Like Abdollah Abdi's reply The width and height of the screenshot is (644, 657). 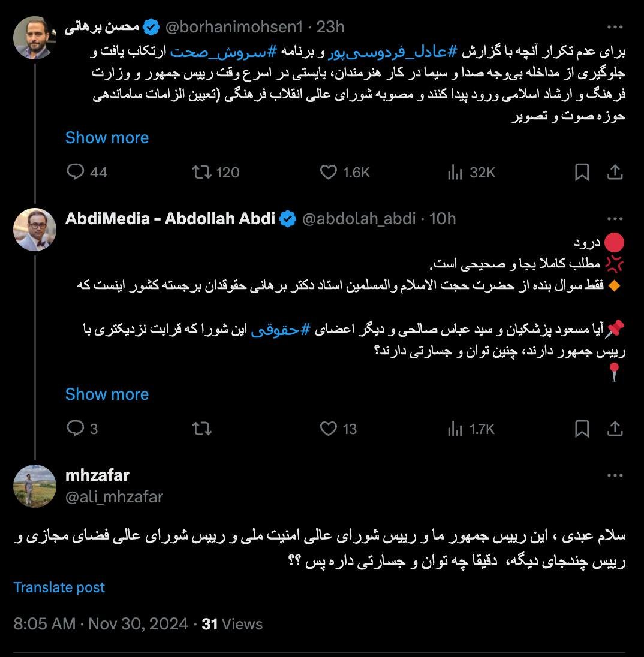pyautogui.click(x=329, y=429)
